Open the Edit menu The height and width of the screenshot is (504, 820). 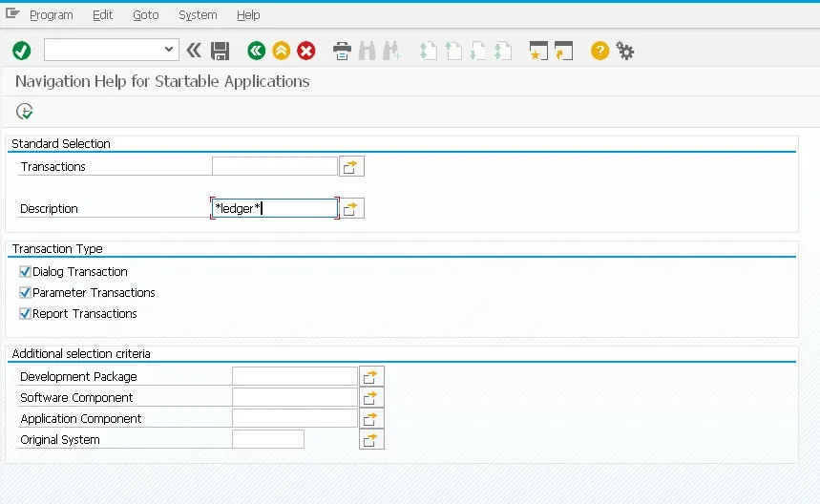[102, 15]
